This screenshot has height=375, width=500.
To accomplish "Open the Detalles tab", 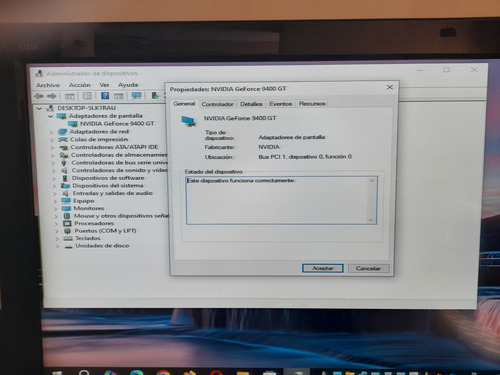I will (x=251, y=104).
